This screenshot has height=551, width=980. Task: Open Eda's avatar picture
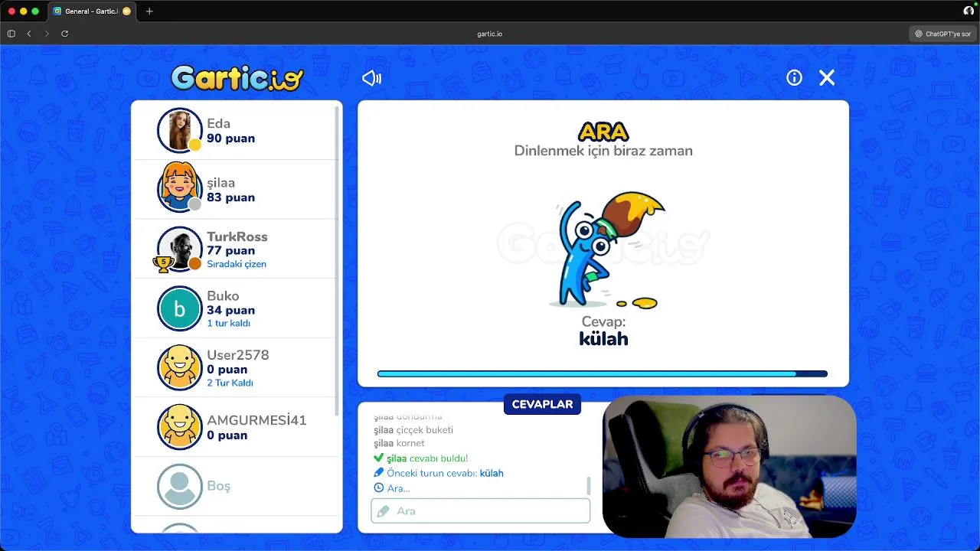tap(180, 130)
